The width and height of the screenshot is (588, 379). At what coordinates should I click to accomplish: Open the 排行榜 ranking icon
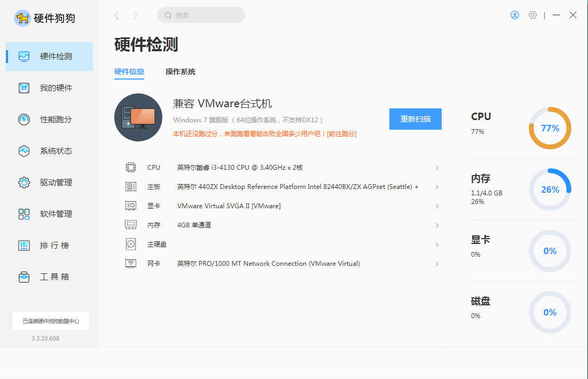tap(24, 246)
